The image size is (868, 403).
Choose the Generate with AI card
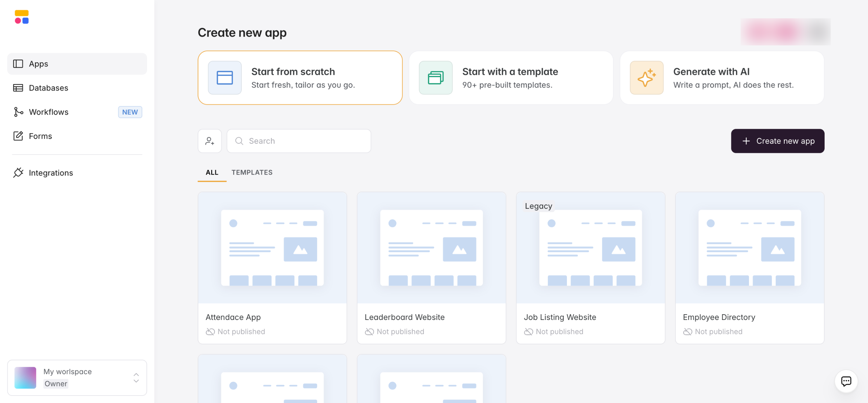pos(722,78)
